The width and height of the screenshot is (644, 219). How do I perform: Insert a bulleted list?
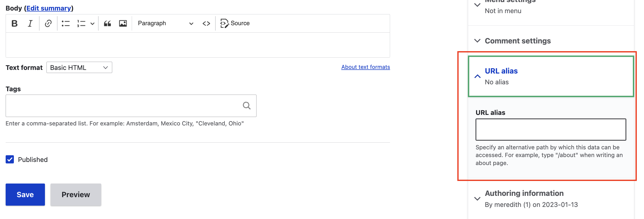pyautogui.click(x=66, y=23)
